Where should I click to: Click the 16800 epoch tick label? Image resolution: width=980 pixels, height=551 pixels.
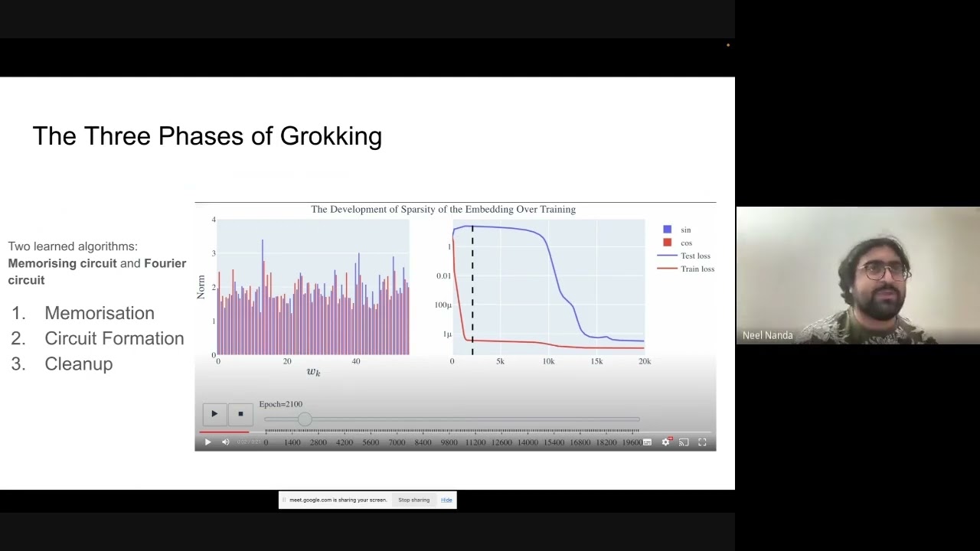(580, 442)
